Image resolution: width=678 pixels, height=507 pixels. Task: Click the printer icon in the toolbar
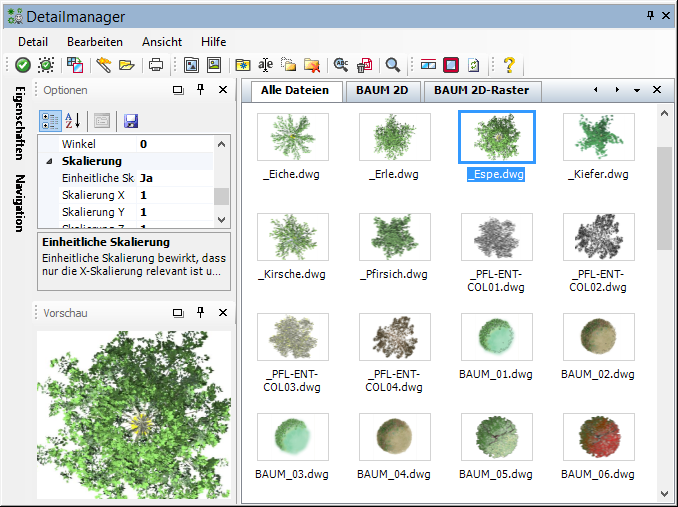coord(156,65)
